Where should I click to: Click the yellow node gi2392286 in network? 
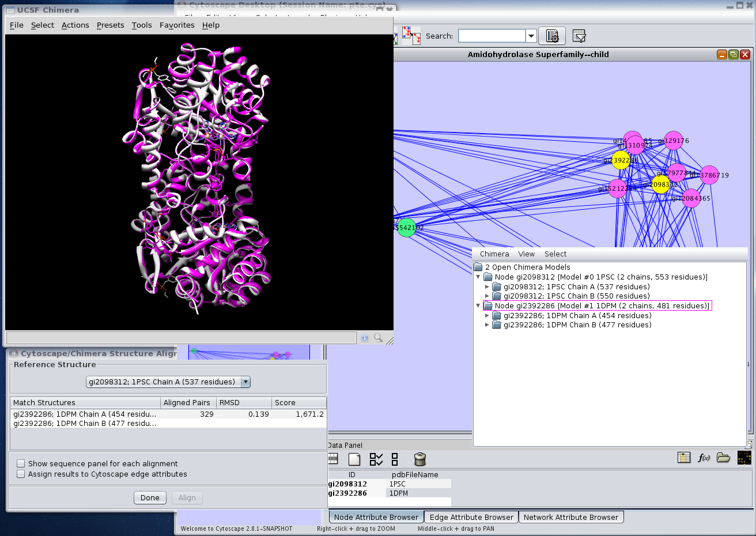[621, 161]
